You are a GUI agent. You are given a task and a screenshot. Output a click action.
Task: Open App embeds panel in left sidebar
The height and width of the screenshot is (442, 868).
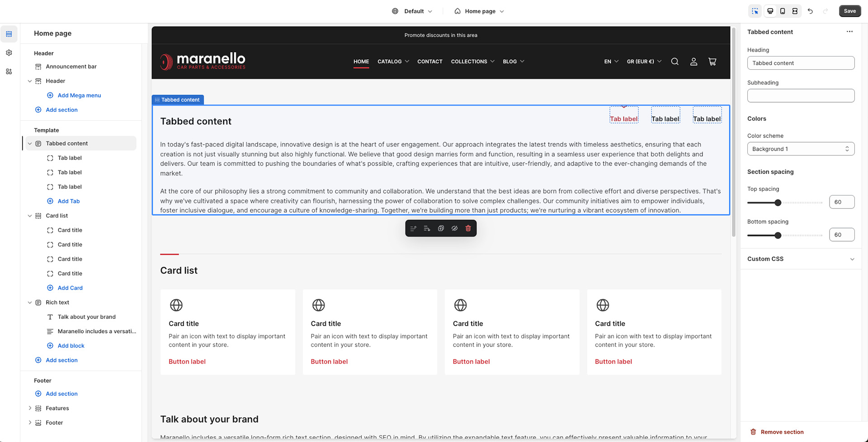click(x=9, y=71)
